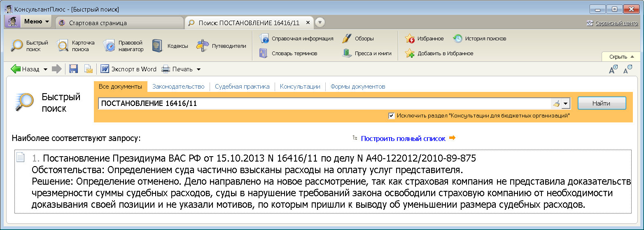Click Экспорт в Word
This screenshot has width=644, height=230.
click(128, 69)
